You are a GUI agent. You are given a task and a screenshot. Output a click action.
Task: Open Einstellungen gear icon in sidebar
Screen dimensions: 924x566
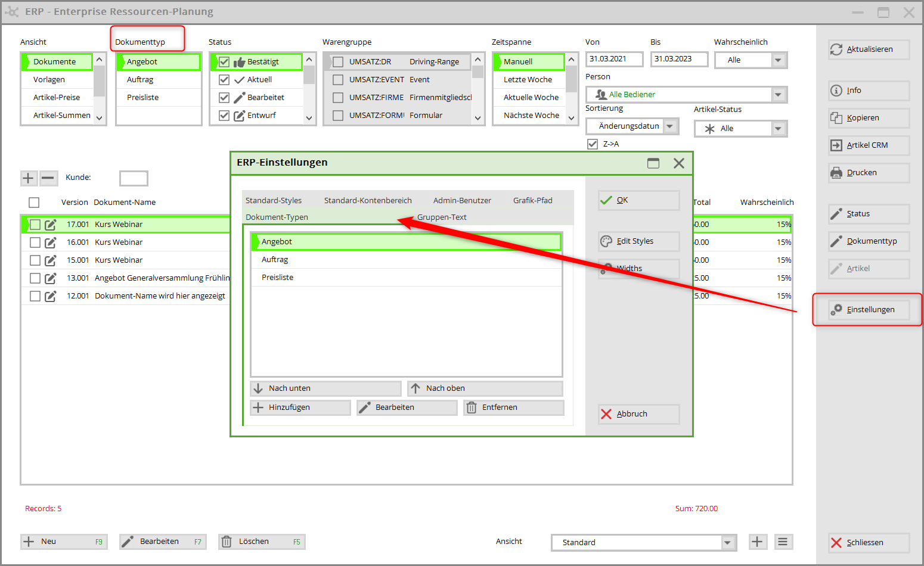pyautogui.click(x=837, y=309)
